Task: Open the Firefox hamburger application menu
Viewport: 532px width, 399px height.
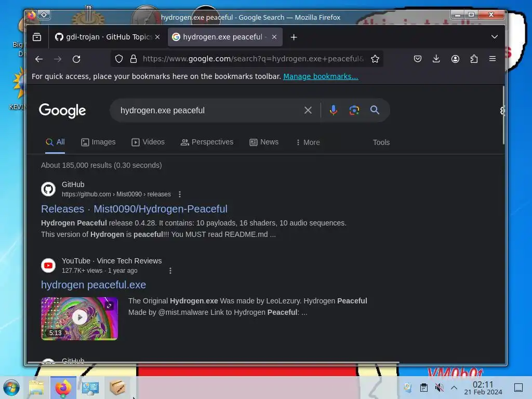Action: coord(493,59)
